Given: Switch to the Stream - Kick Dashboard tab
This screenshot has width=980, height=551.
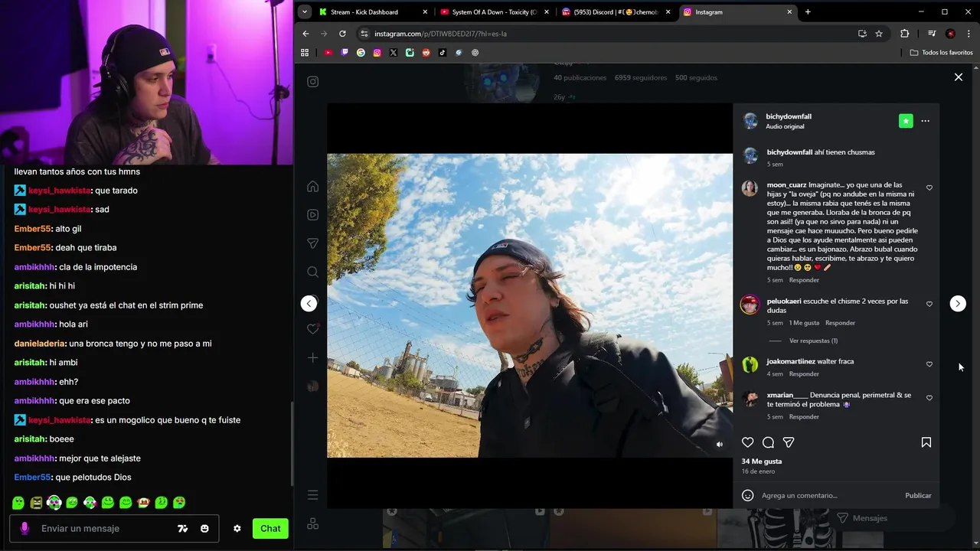Looking at the screenshot, I should (374, 11).
